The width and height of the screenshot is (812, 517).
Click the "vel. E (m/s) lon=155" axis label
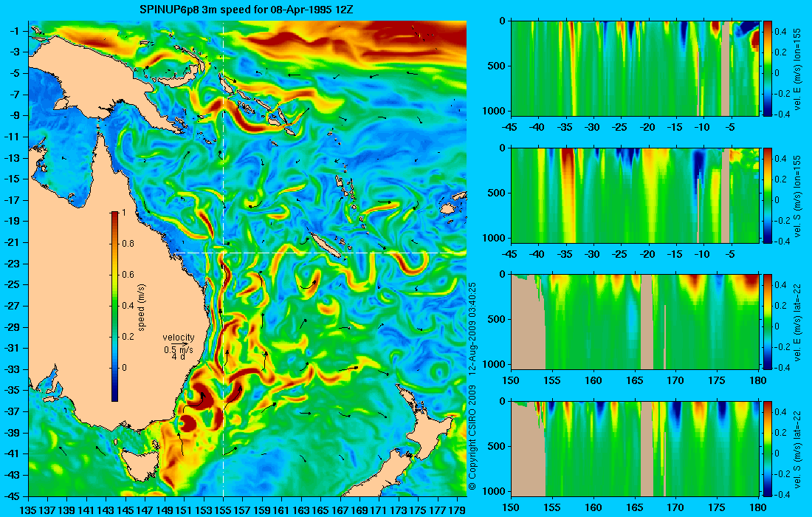(x=797, y=69)
